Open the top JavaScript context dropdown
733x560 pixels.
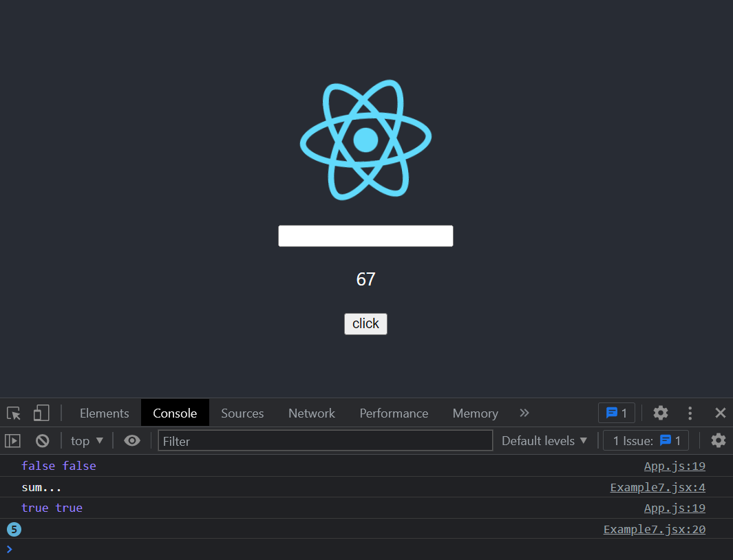tap(87, 440)
